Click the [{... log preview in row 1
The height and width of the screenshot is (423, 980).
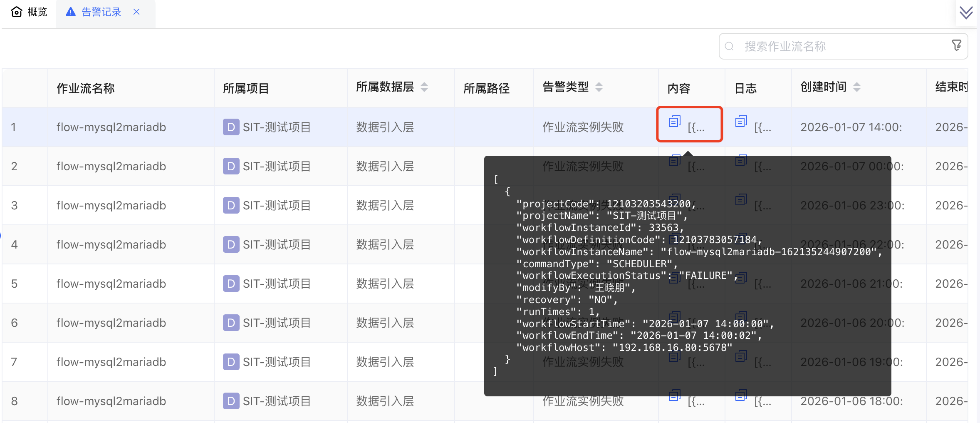point(762,127)
